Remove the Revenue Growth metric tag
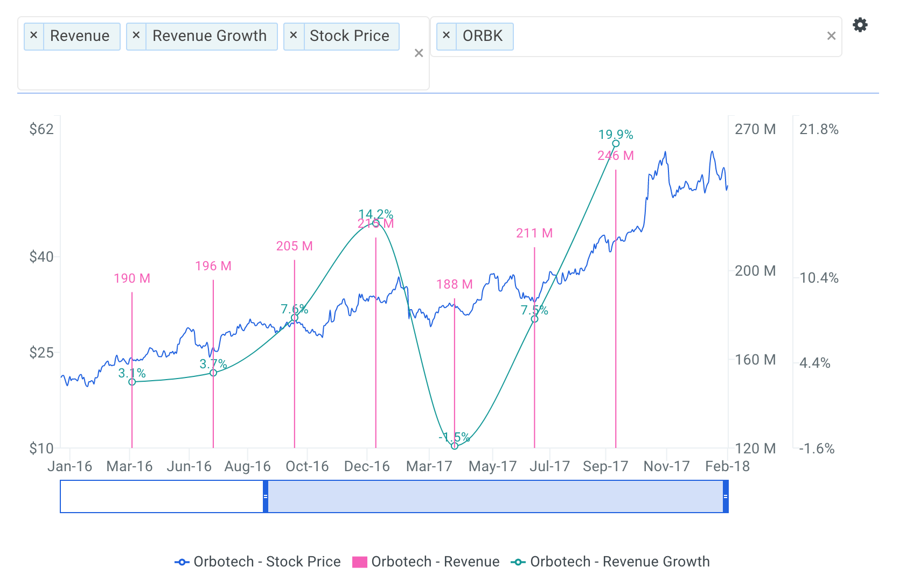906x588 pixels. [x=136, y=36]
